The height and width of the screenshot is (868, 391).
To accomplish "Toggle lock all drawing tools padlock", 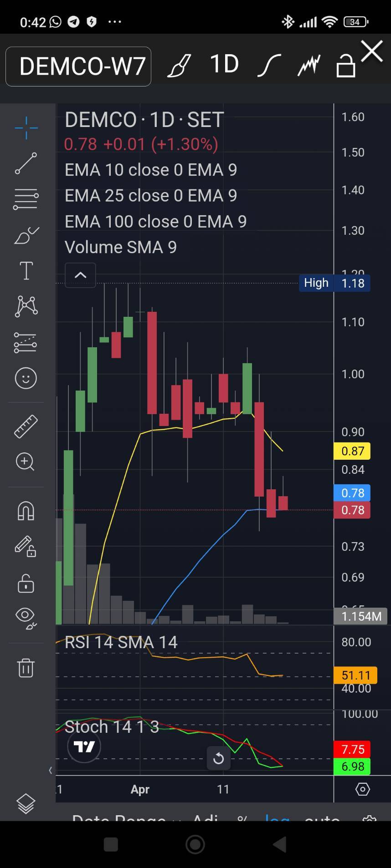I will [x=26, y=583].
